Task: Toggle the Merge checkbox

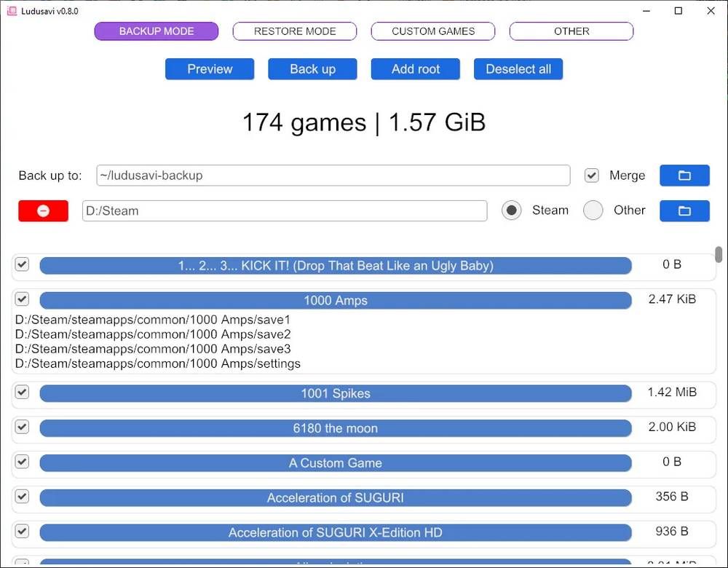Action: (592, 175)
